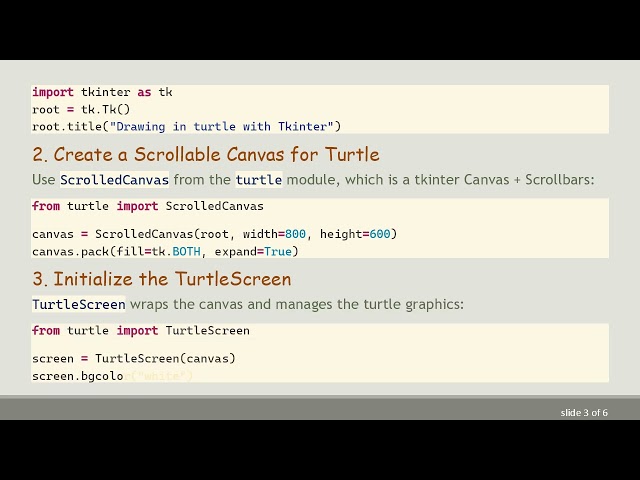This screenshot has height=480, width=640.
Task: Click the inline code 'ScrolledCanvas' in the paragraph
Action: pos(114,180)
